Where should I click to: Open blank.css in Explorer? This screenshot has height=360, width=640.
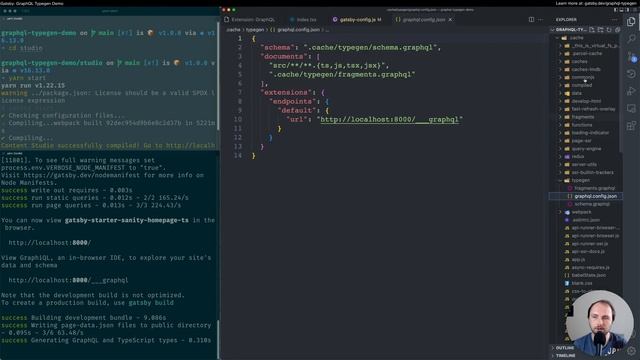582,283
